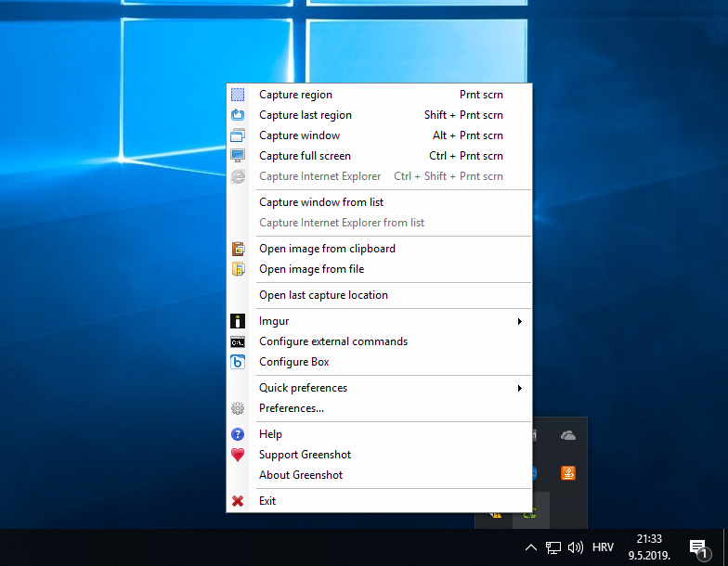Click the orange Java tray icon
This screenshot has width=728, height=566.
coord(568,473)
